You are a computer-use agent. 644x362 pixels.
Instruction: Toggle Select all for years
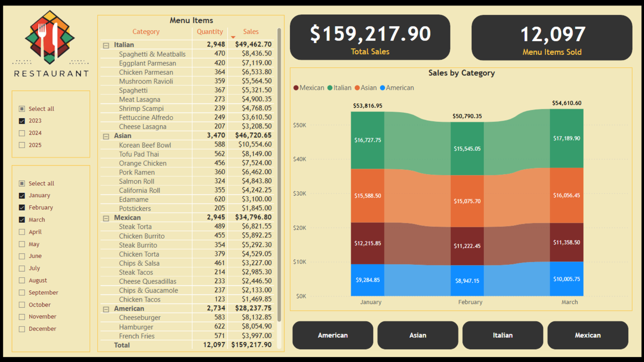pos(22,109)
